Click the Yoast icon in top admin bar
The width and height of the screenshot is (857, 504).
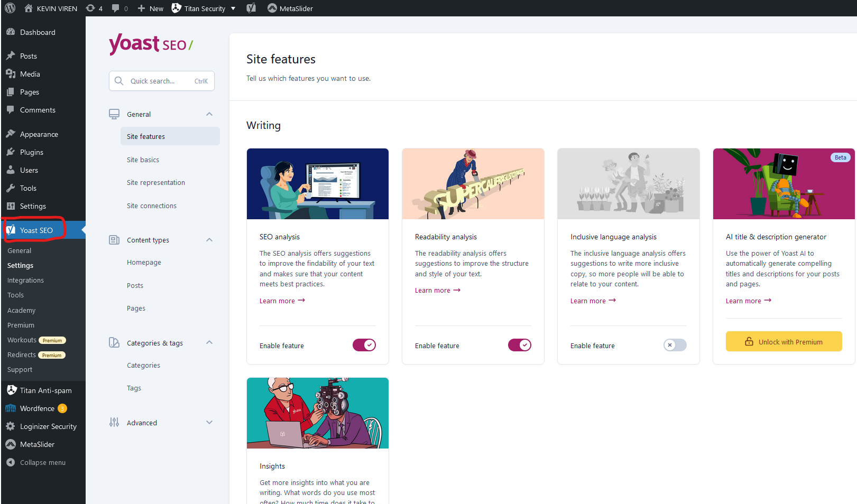coord(251,8)
